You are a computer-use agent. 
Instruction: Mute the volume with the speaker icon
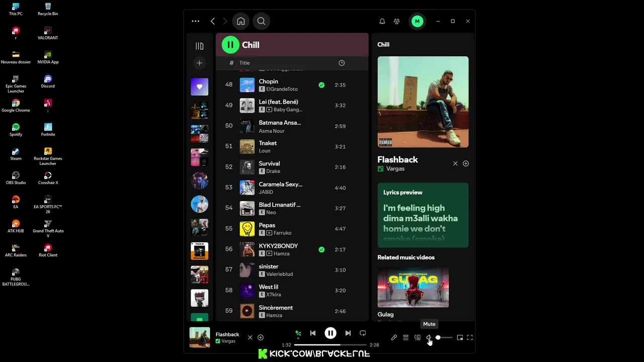pyautogui.click(x=429, y=337)
